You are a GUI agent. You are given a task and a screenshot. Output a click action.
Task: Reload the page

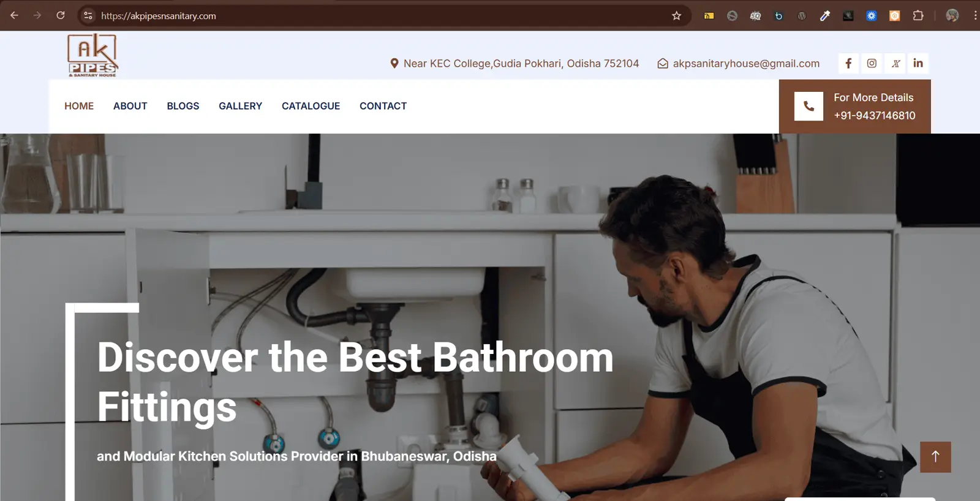click(61, 15)
